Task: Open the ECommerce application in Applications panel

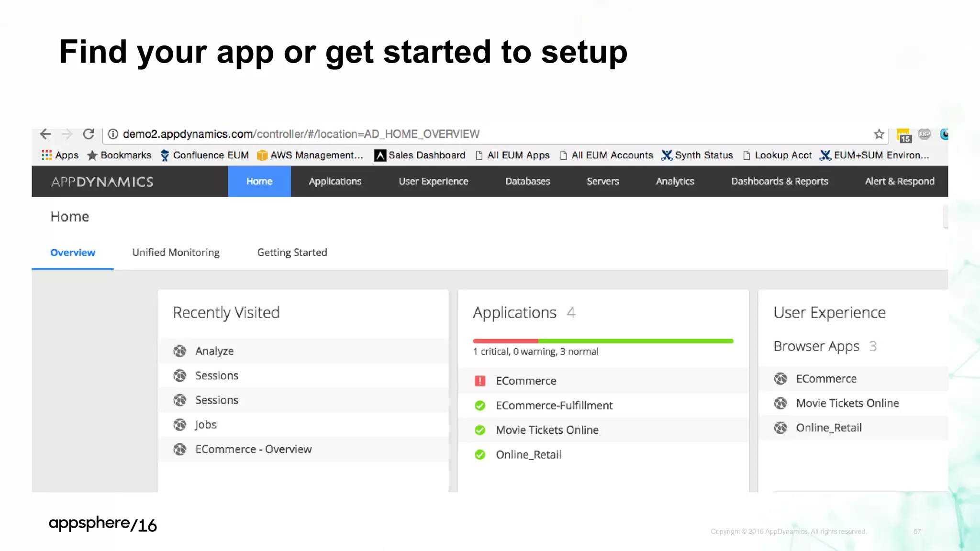Action: point(603,381)
